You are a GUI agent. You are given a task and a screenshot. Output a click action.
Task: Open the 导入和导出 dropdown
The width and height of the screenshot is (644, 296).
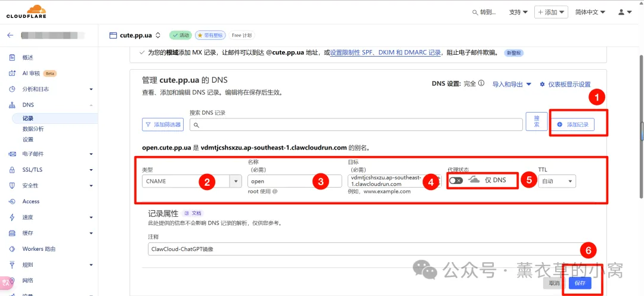(x=512, y=84)
